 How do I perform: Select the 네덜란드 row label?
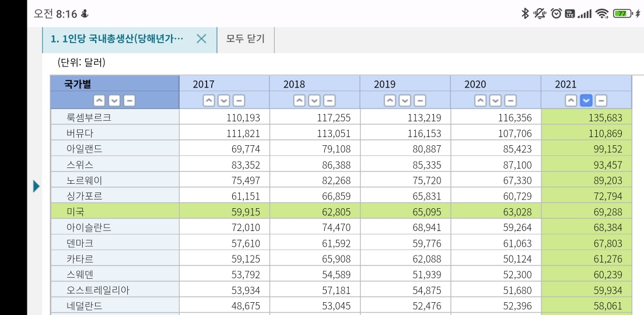pyautogui.click(x=115, y=306)
